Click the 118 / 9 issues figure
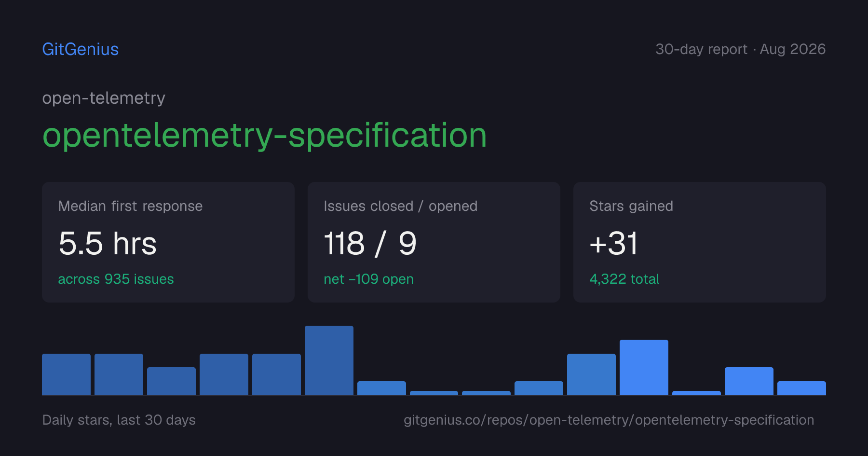The width and height of the screenshot is (868, 456). [370, 243]
